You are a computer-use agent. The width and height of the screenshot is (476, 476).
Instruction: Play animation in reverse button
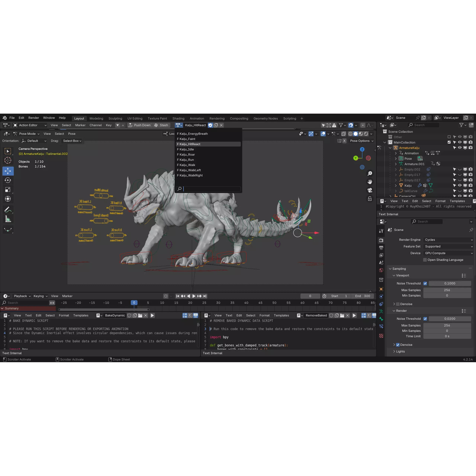point(189,296)
